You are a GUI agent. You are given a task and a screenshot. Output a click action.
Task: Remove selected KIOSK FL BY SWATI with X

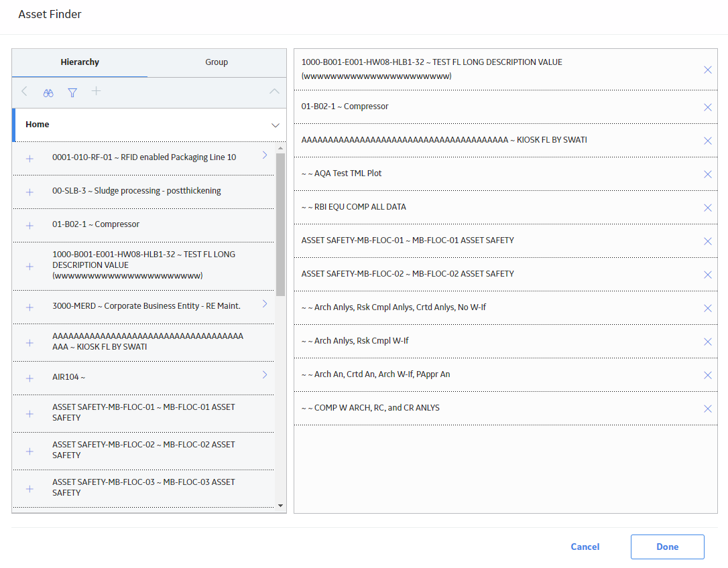708,141
